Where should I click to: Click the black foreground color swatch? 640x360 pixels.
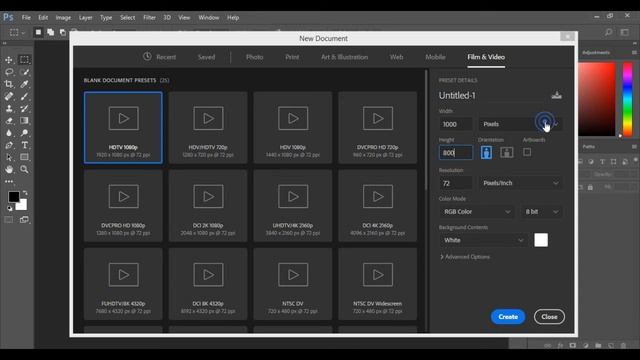coord(13,197)
